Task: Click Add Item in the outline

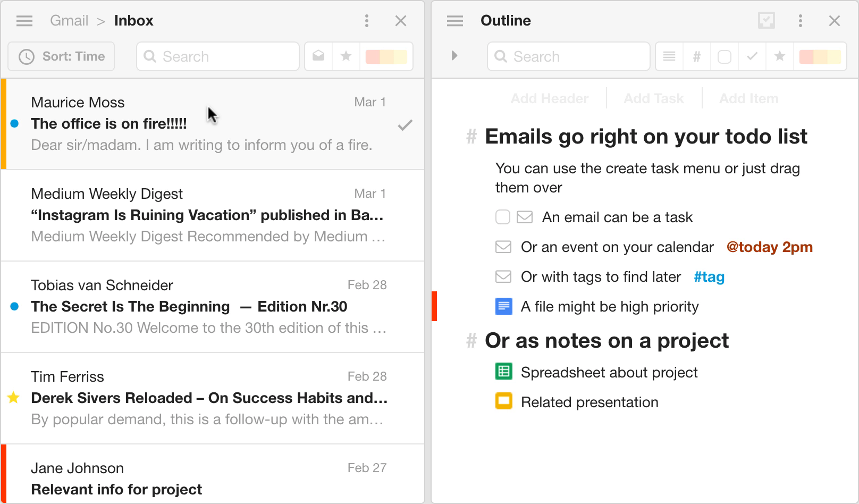Action: 748,98
